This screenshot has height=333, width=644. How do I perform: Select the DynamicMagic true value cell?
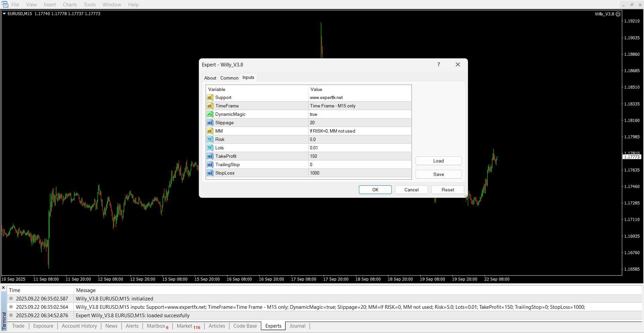point(360,114)
